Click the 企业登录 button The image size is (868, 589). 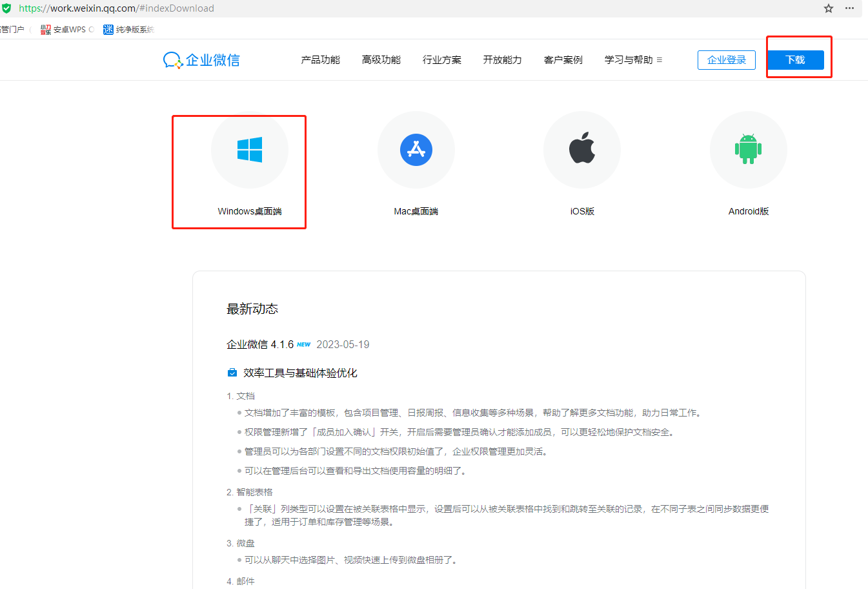coord(727,60)
